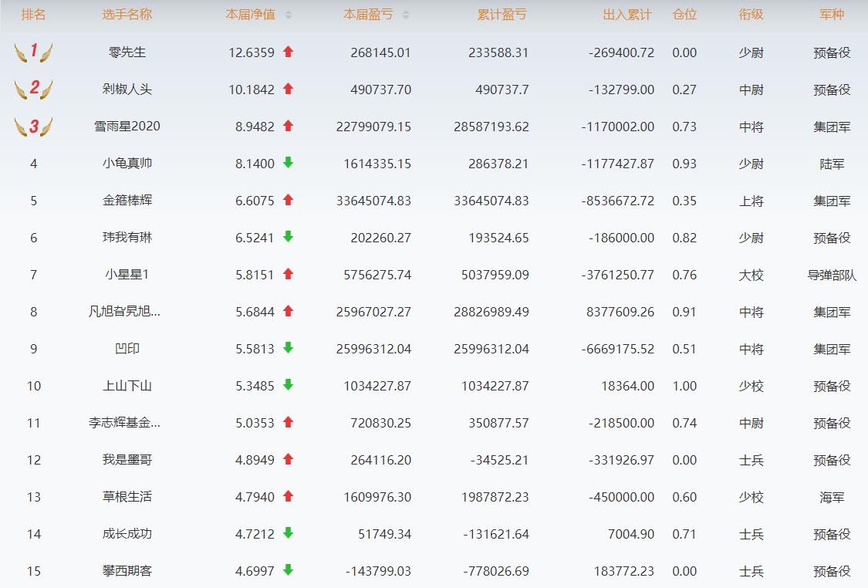The height and width of the screenshot is (588, 868).
Task: Sort by 本届盈亏 using its sort arrows
Action: pos(406,15)
